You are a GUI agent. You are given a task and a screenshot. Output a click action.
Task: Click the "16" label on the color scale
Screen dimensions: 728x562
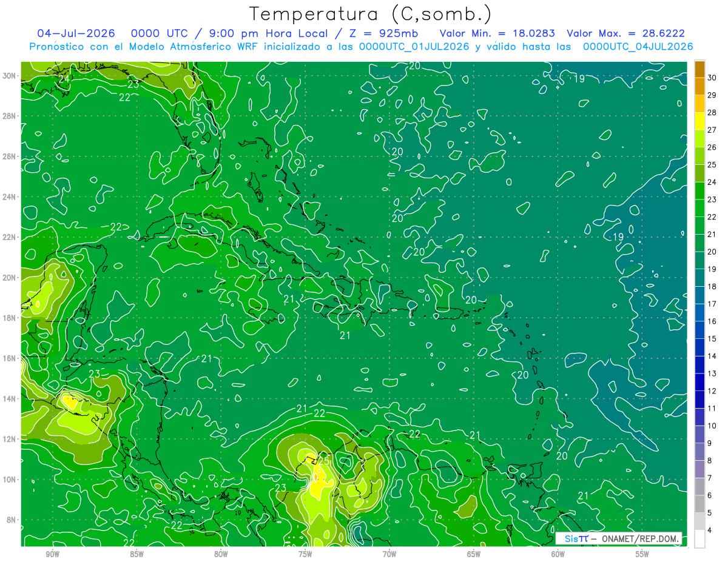pyautogui.click(x=712, y=321)
